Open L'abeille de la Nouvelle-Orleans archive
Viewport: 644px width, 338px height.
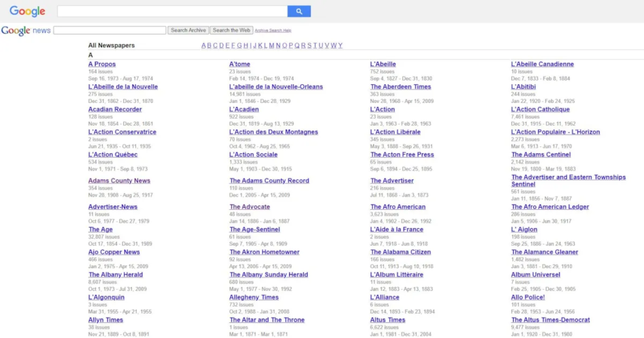click(276, 87)
